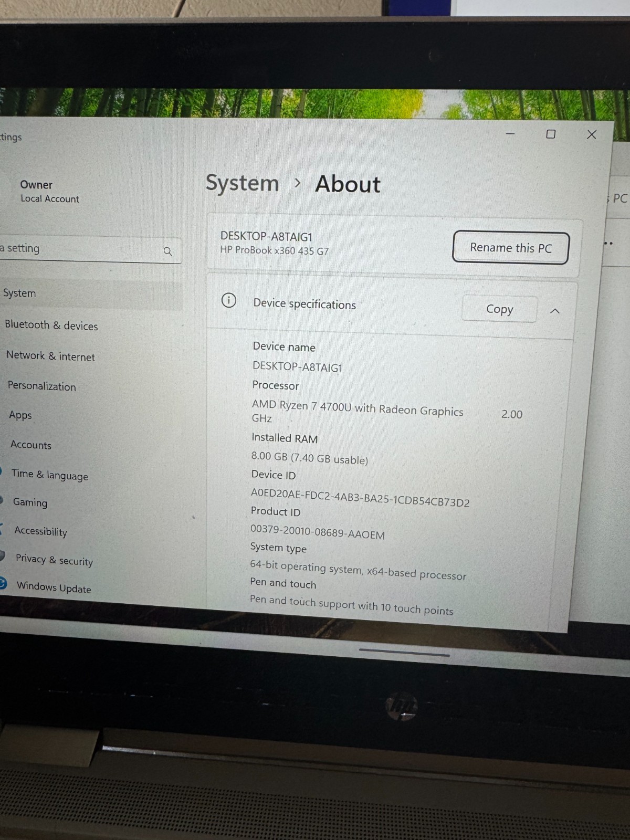Open Accessibility settings
The height and width of the screenshot is (840, 630).
(41, 531)
